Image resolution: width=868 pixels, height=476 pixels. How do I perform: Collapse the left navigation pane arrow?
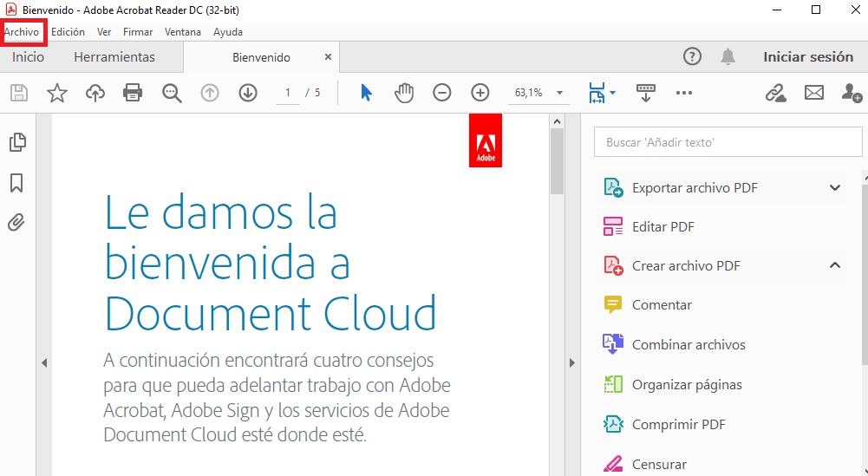(x=44, y=363)
